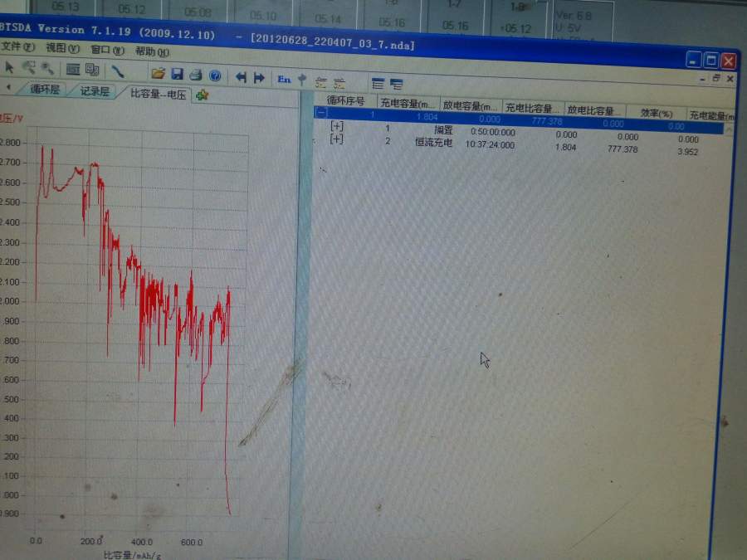Open a data file via folder icon
Screen dimensions: 747x560
tap(159, 73)
